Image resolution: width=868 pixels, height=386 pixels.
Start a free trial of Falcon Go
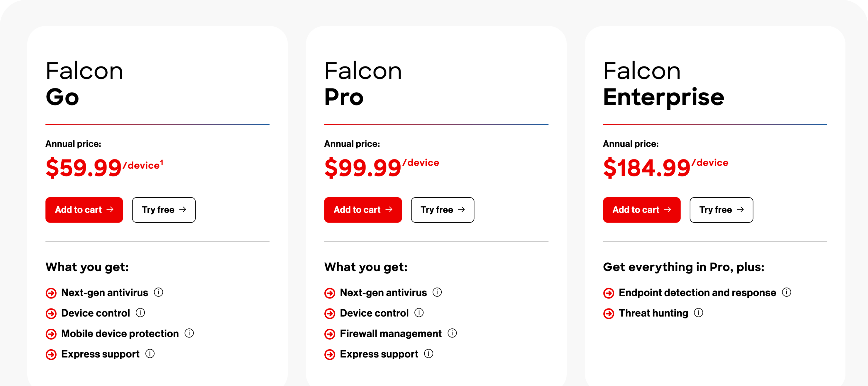point(163,210)
